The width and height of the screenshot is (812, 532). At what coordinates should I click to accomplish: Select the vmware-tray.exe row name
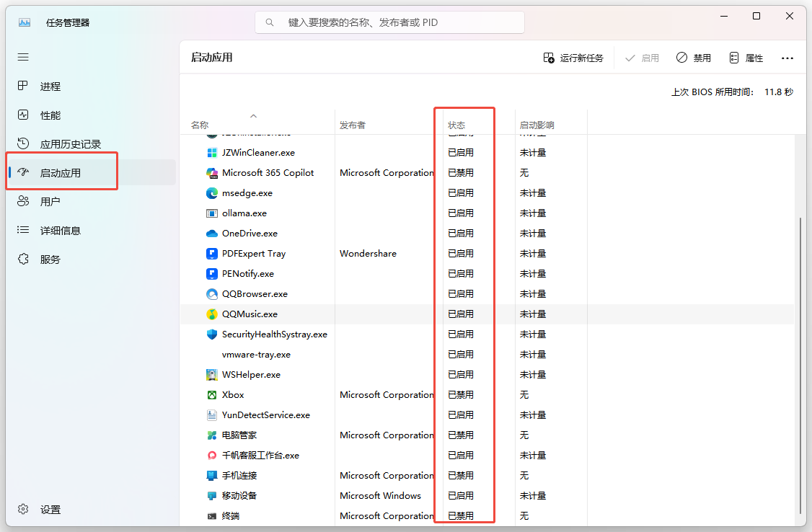(x=256, y=355)
